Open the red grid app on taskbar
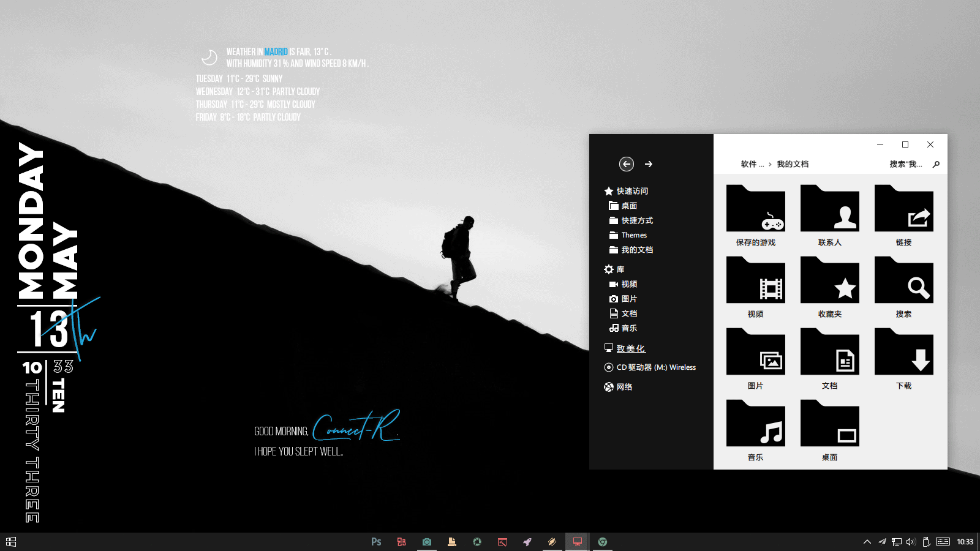This screenshot has height=551, width=980. click(x=401, y=542)
